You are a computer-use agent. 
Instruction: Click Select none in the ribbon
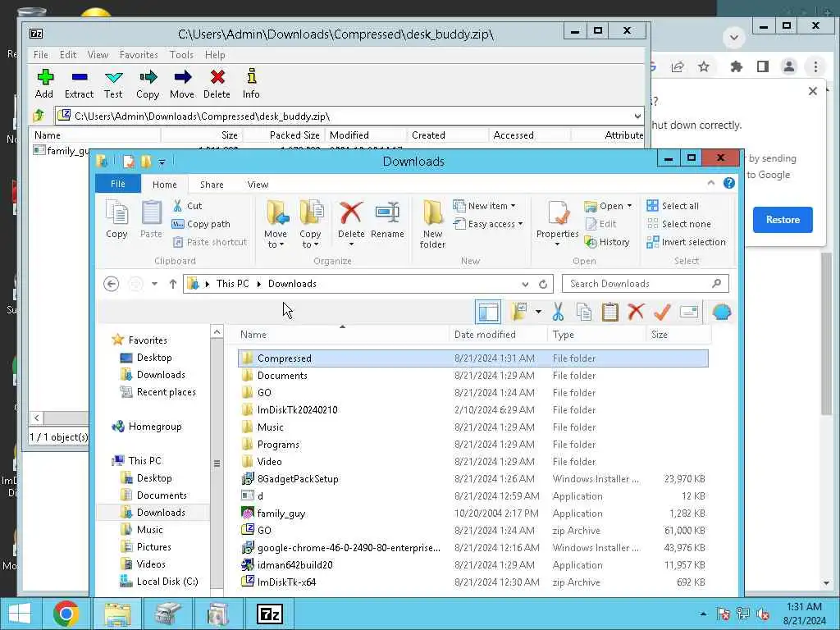point(679,224)
